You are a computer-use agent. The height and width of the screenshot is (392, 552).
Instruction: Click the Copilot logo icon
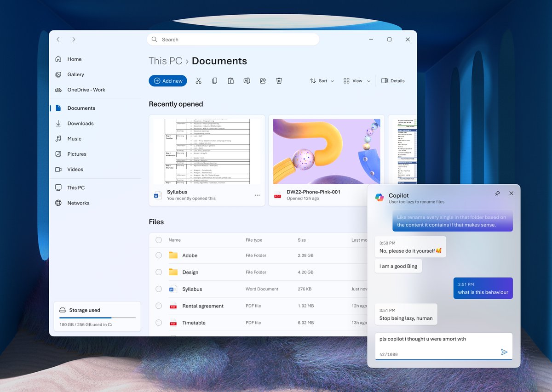pos(379,197)
